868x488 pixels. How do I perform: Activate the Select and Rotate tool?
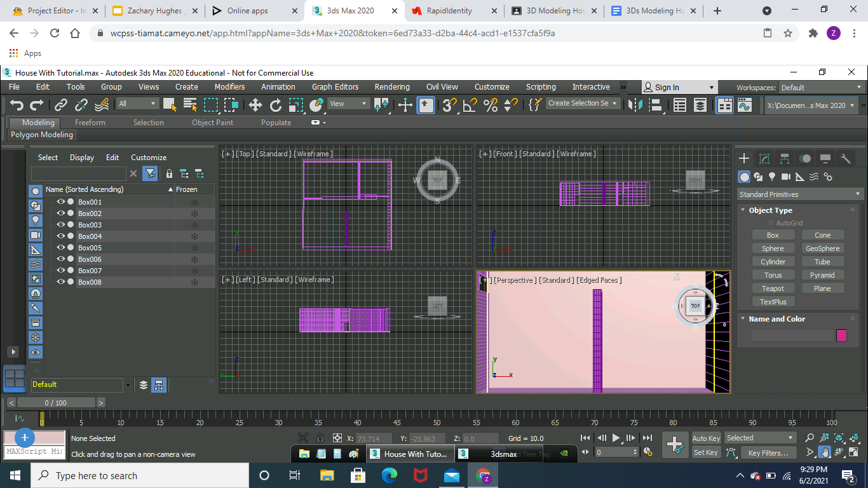(276, 105)
